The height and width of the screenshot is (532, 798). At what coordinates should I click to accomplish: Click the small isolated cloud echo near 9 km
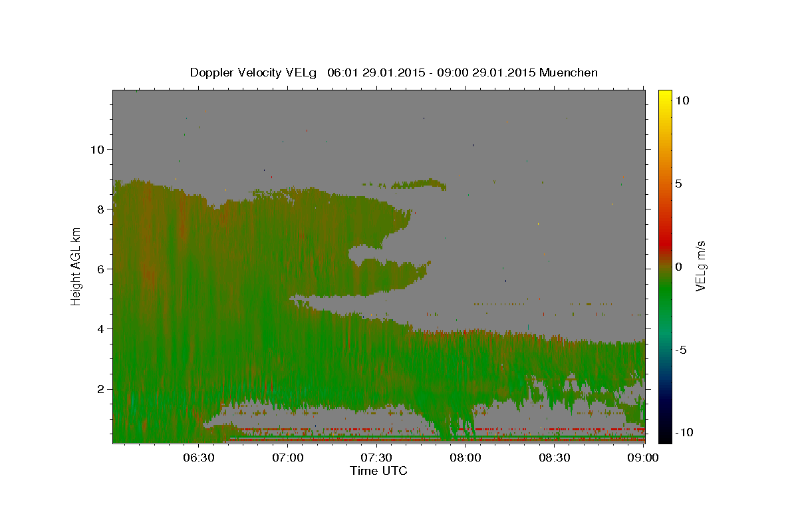pyautogui.click(x=419, y=184)
